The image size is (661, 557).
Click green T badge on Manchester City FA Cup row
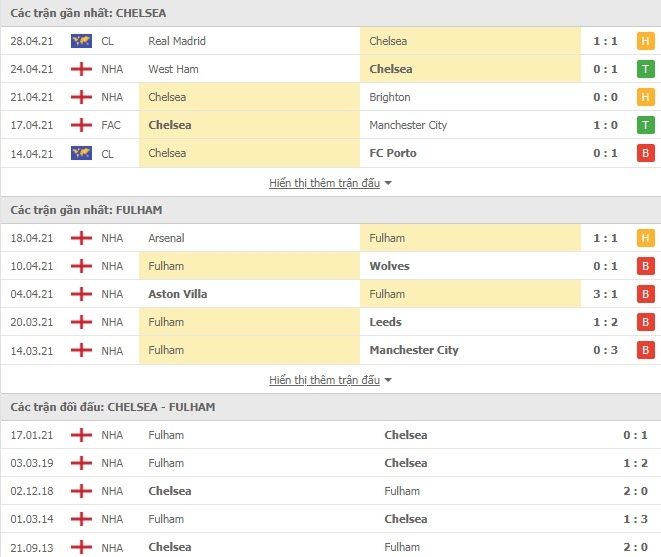645,125
